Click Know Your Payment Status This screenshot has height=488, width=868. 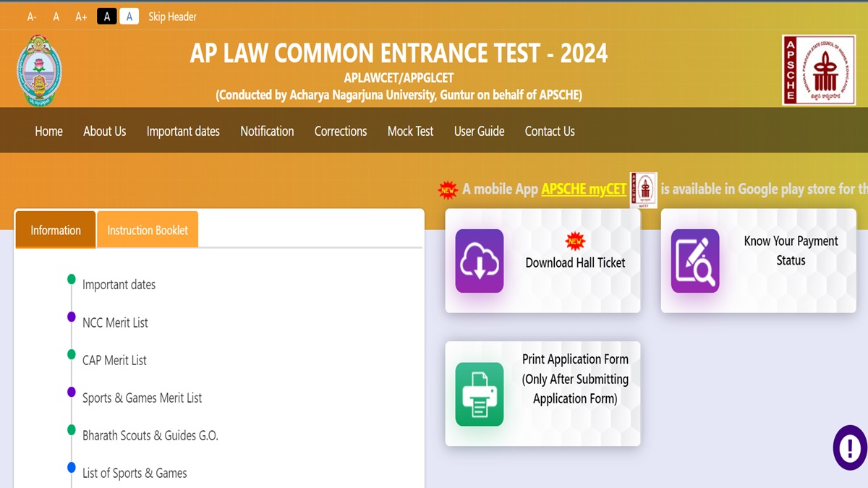791,251
